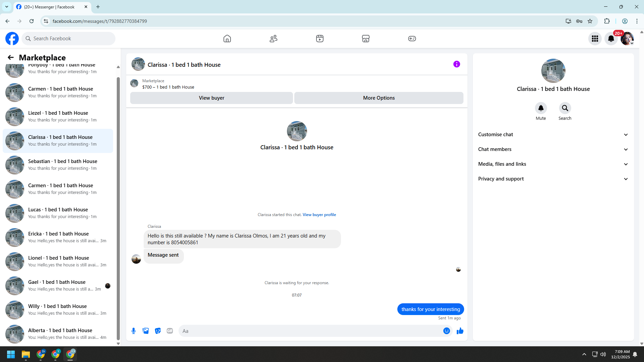This screenshot has height=362, width=644.
Task: Reload the page with the refresh icon
Action: [x=32, y=21]
